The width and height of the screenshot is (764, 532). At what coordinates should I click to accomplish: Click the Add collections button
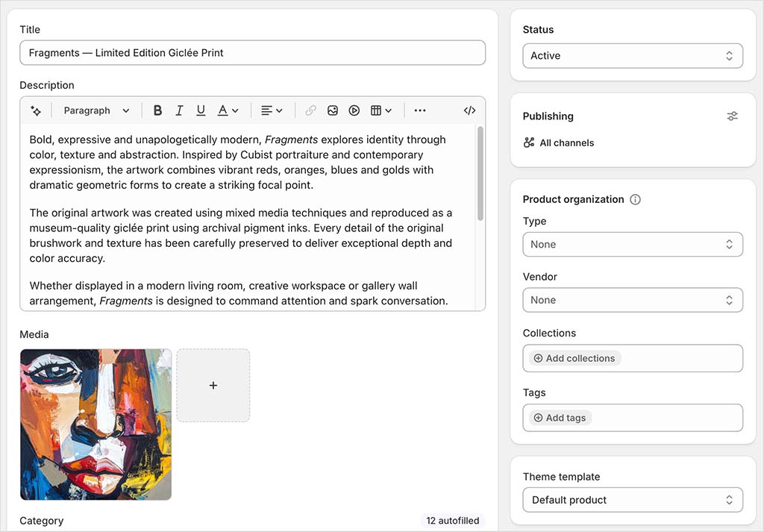click(575, 358)
